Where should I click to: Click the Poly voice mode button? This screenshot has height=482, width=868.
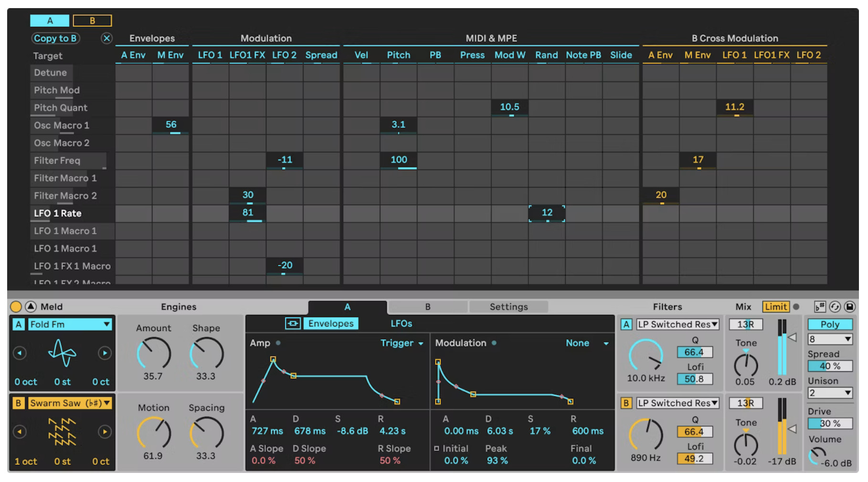coord(830,325)
